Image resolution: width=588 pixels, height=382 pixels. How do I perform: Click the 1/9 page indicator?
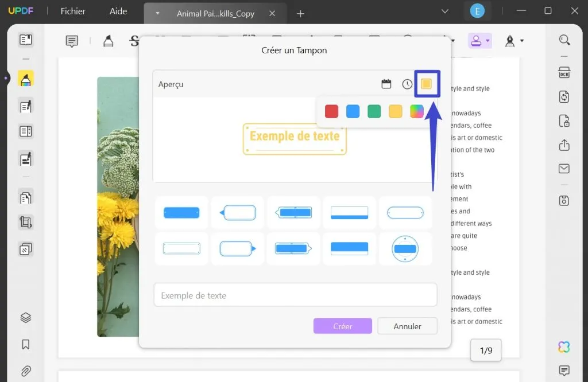click(x=486, y=350)
